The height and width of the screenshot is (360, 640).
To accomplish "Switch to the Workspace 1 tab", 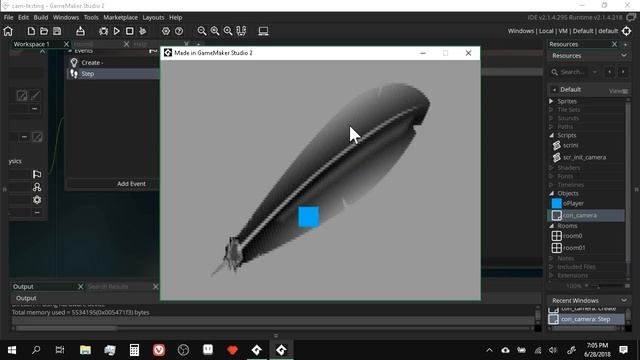I will [32, 44].
